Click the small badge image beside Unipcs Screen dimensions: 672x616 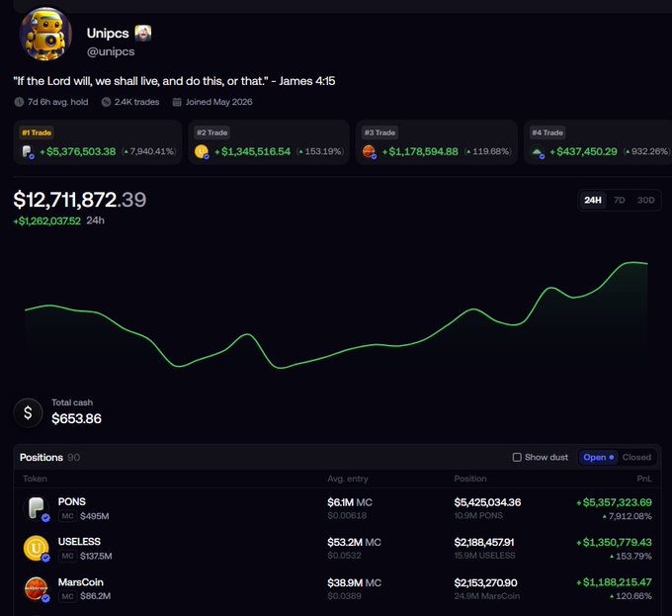(143, 33)
